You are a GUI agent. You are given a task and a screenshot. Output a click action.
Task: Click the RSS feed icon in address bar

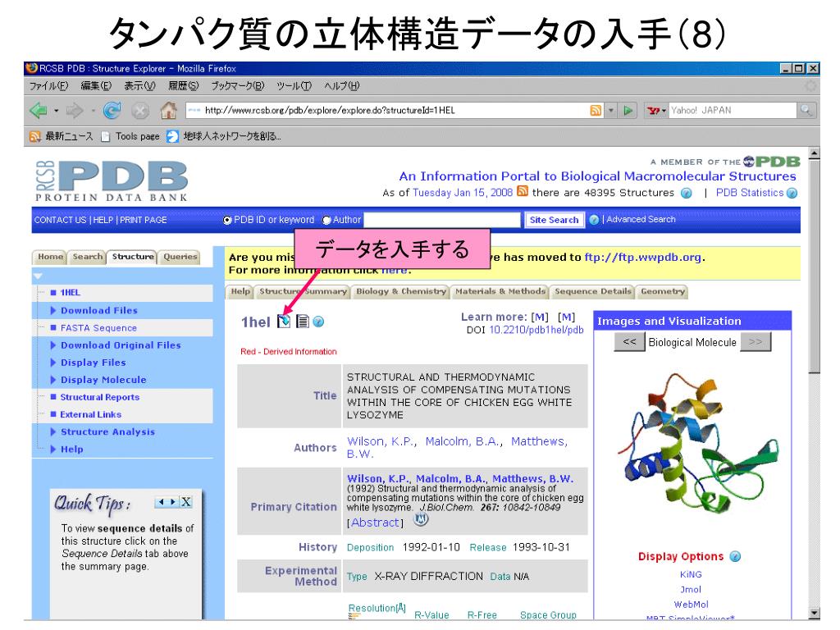point(596,111)
